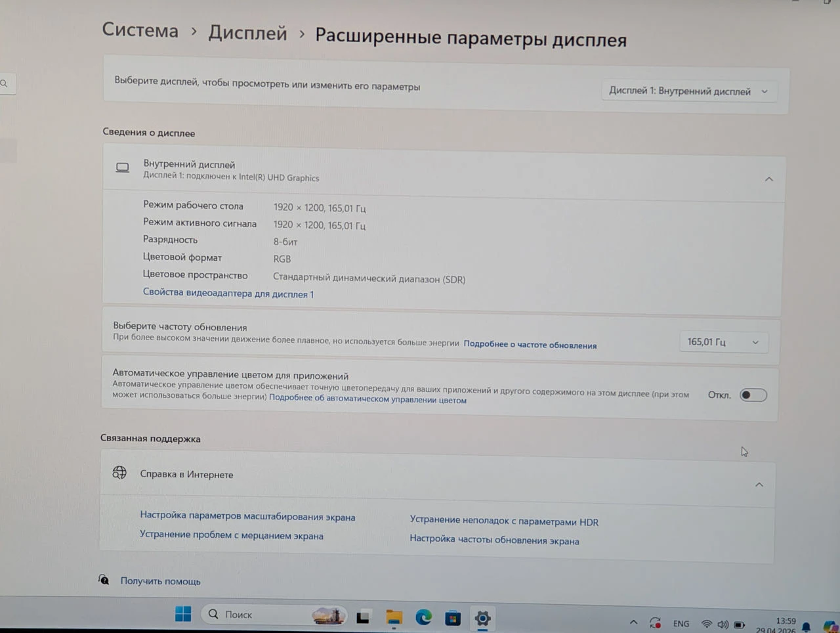Open Подробнее о частоте обновления link

[x=530, y=345]
